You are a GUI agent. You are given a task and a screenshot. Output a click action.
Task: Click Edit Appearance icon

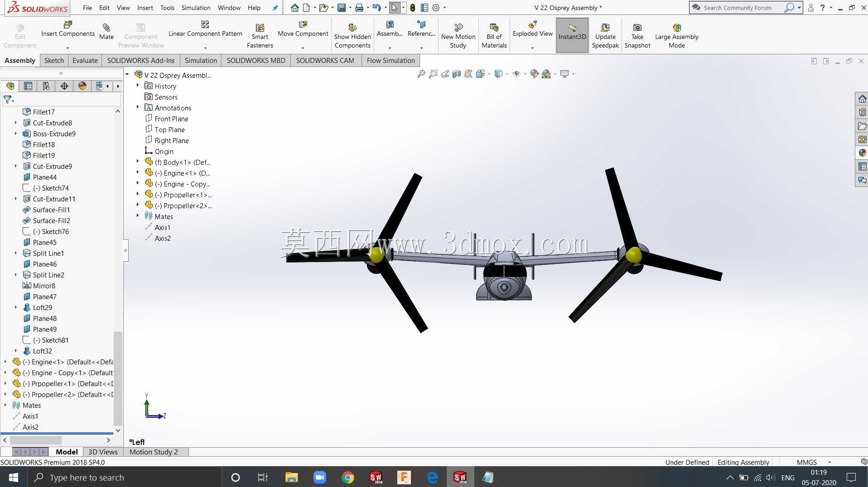(535, 74)
